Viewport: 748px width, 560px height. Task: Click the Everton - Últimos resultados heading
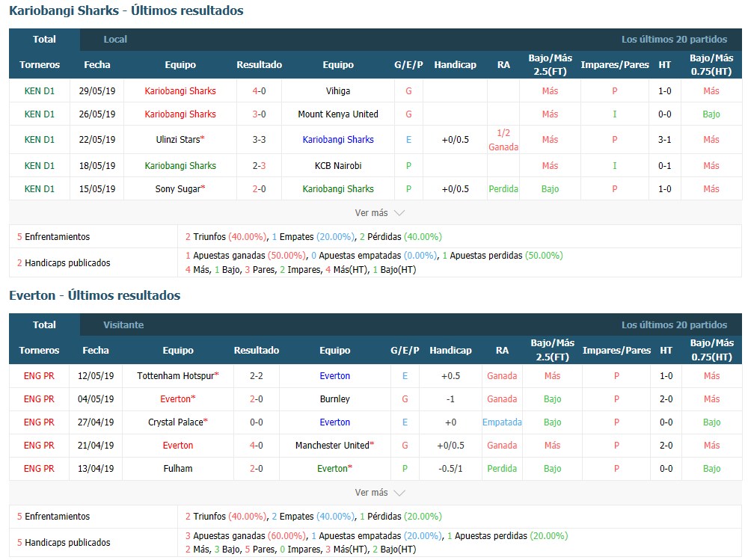point(94,295)
